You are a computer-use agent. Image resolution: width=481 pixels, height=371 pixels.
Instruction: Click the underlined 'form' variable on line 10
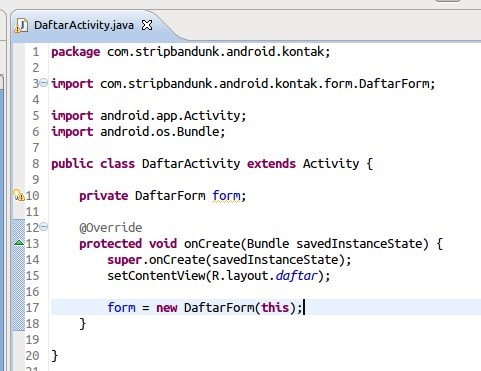[226, 196]
